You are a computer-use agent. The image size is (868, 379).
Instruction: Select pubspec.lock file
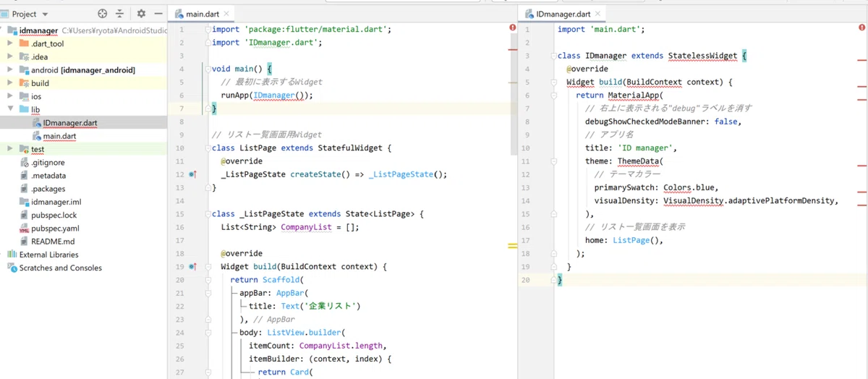pos(54,215)
